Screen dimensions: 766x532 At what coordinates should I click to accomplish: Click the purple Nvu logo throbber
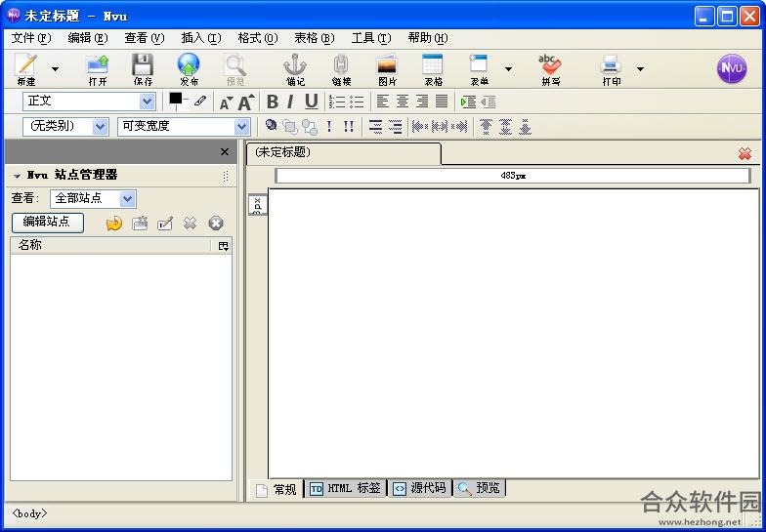(731, 68)
